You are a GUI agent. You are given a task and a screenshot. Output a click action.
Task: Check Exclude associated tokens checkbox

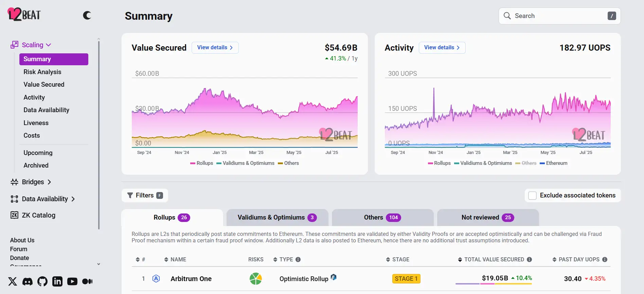click(x=533, y=195)
